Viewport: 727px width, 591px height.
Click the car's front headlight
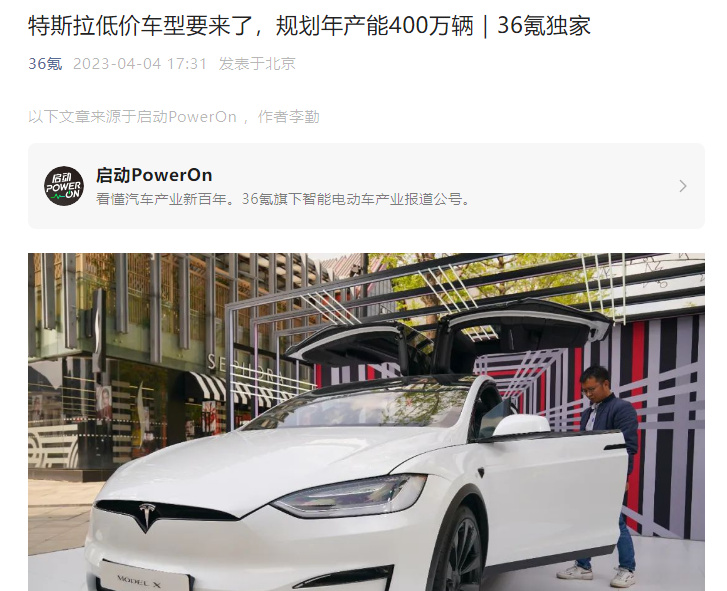[351, 496]
